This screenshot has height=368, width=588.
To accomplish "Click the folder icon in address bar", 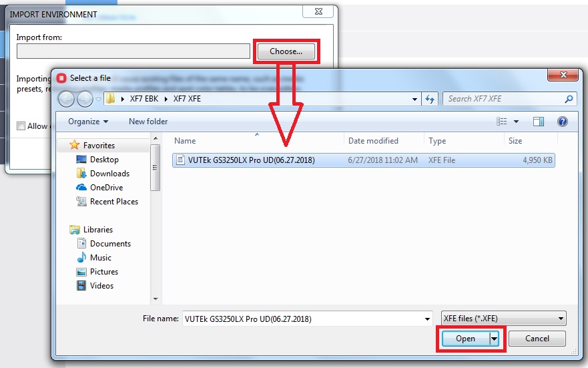I will click(x=111, y=99).
